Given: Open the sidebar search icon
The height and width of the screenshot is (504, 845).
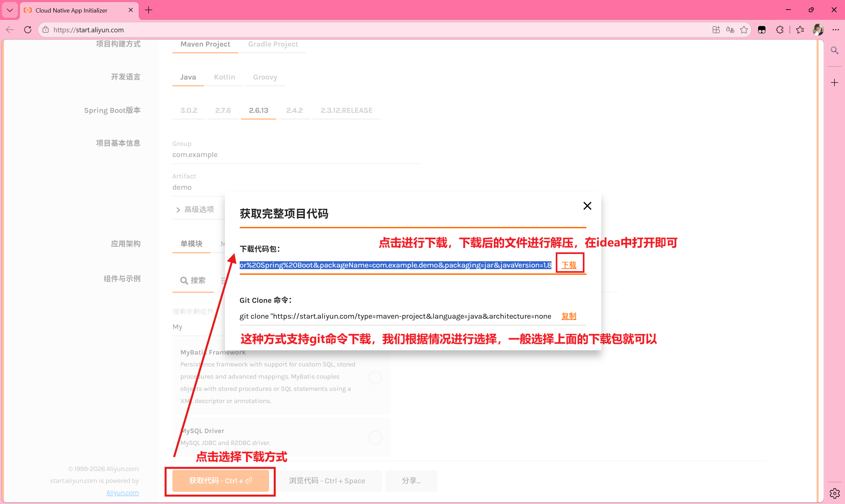Looking at the screenshot, I should click(x=834, y=50).
